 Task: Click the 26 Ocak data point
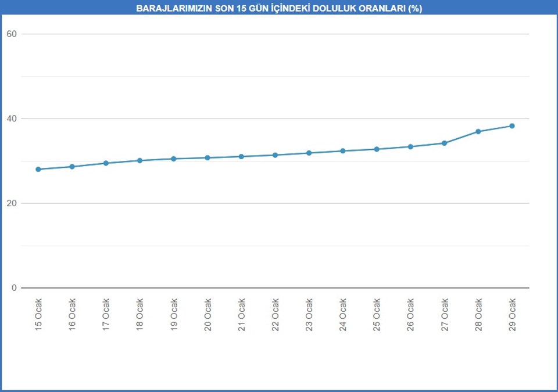point(410,146)
